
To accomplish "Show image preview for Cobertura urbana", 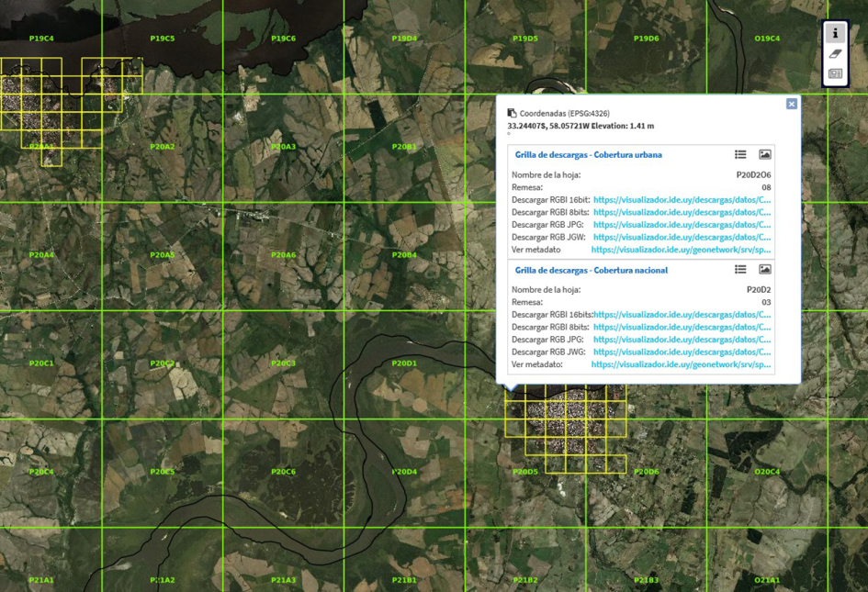I will pyautogui.click(x=764, y=155).
